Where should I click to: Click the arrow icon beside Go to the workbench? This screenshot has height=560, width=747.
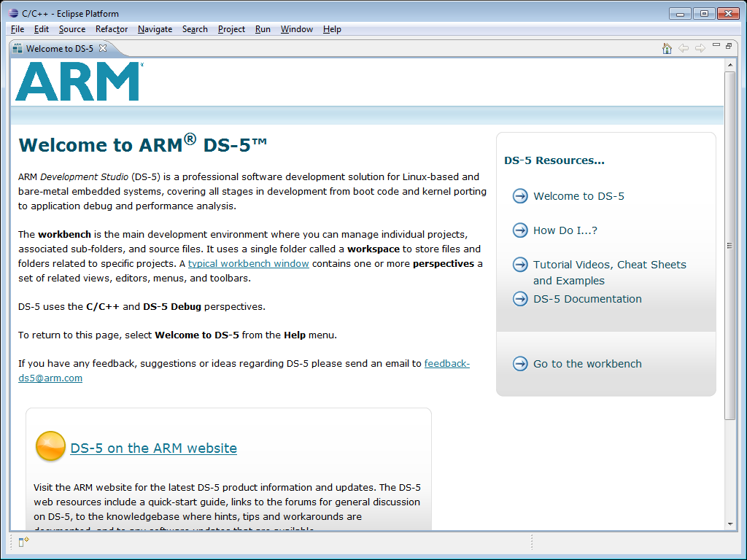point(520,364)
